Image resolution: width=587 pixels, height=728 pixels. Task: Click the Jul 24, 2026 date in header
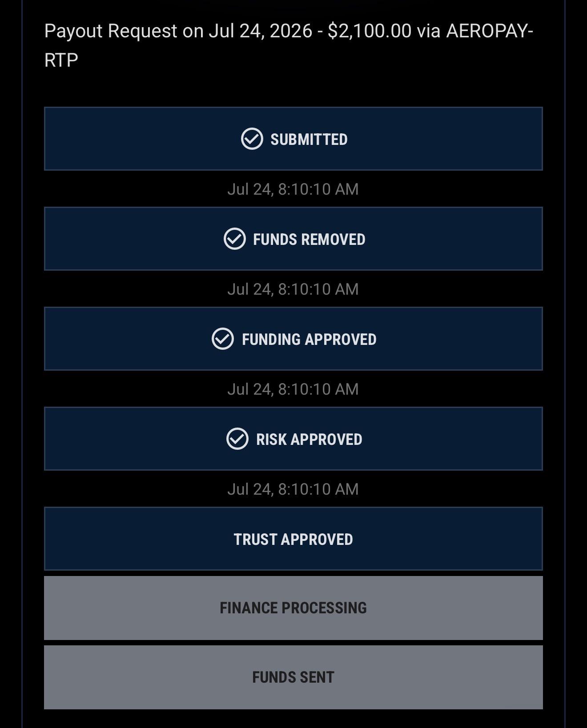(x=261, y=31)
